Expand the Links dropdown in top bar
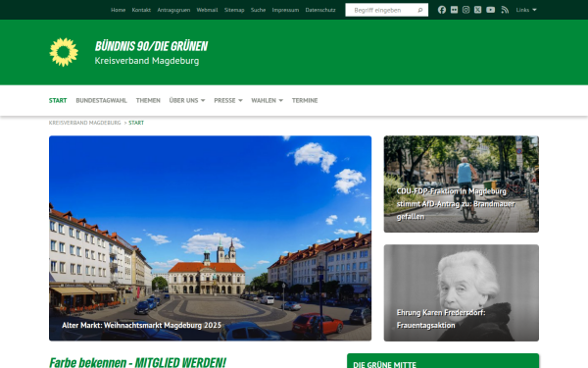 coord(526,10)
